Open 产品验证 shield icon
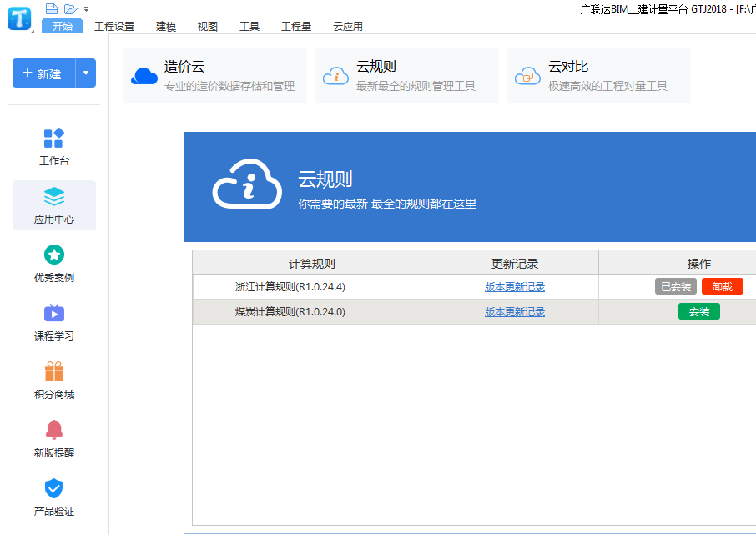The width and height of the screenshot is (756, 535). [54, 488]
